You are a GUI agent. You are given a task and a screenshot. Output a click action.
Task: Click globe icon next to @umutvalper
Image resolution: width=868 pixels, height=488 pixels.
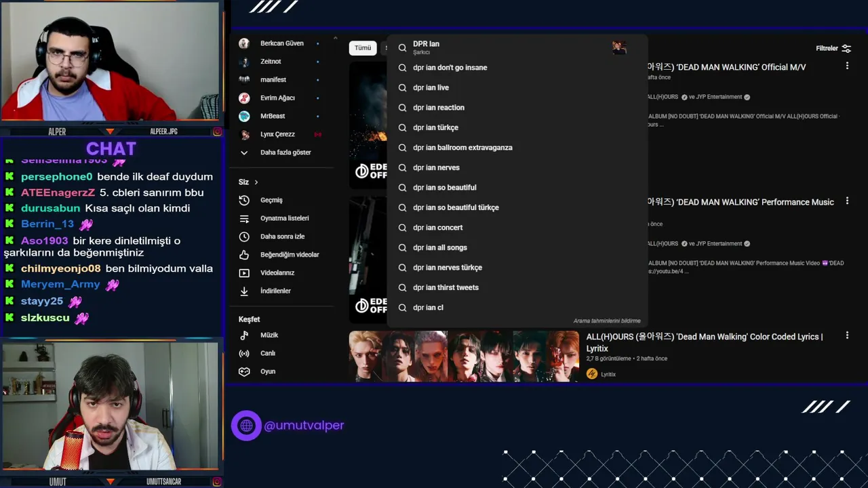(246, 426)
